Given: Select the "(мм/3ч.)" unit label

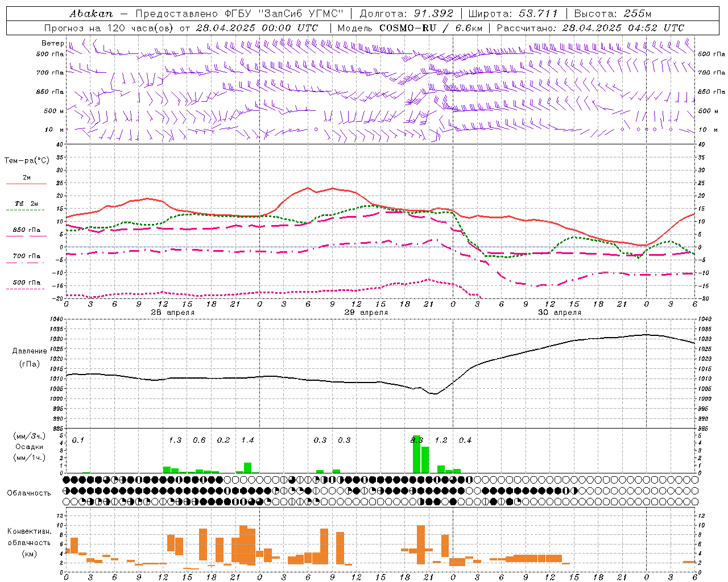Looking at the screenshot, I should click(30, 436).
